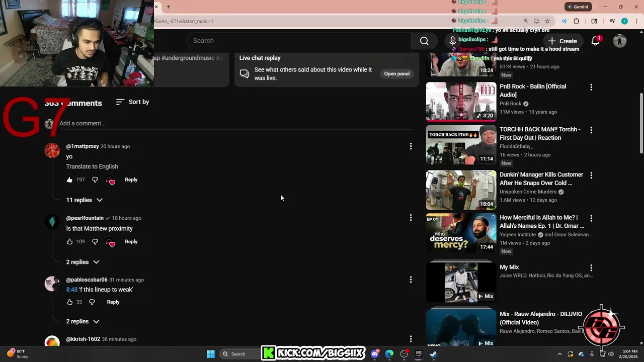The height and width of the screenshot is (362, 644).
Task: Open Chrome three-dot menu
Action: tap(635, 21)
